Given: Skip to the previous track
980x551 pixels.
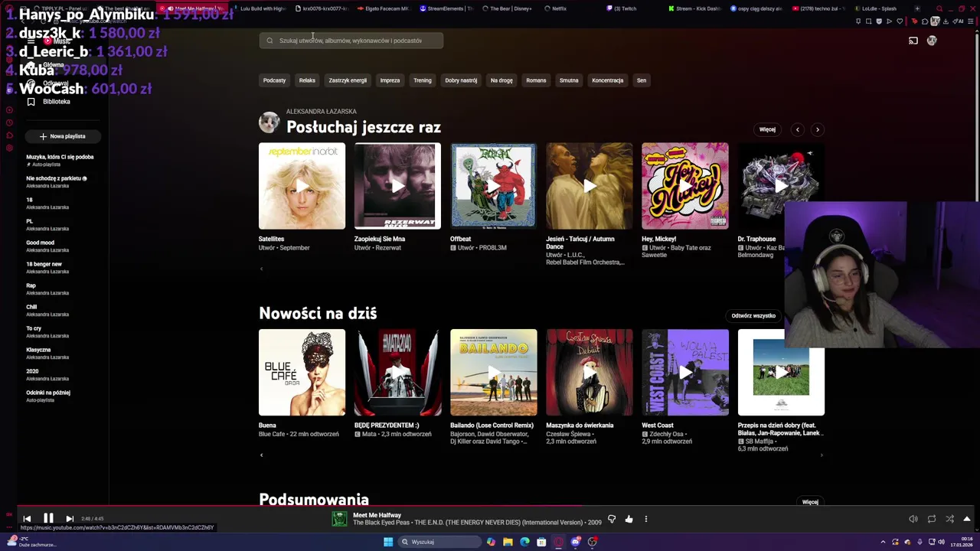Looking at the screenshot, I should (27, 519).
